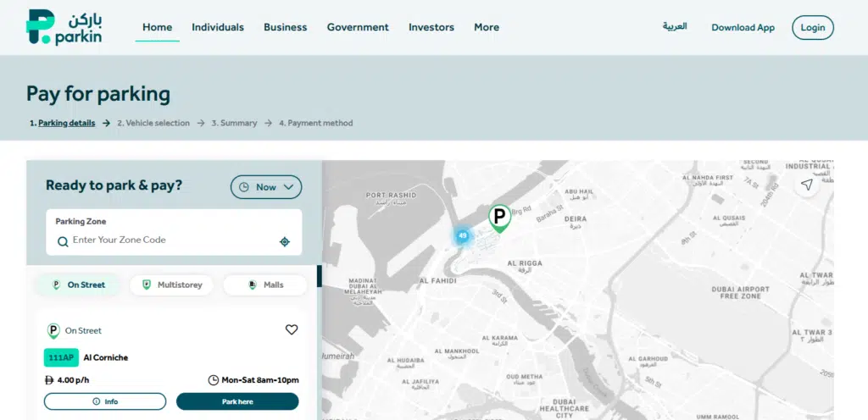Select step 4 Payment method

[x=315, y=124]
